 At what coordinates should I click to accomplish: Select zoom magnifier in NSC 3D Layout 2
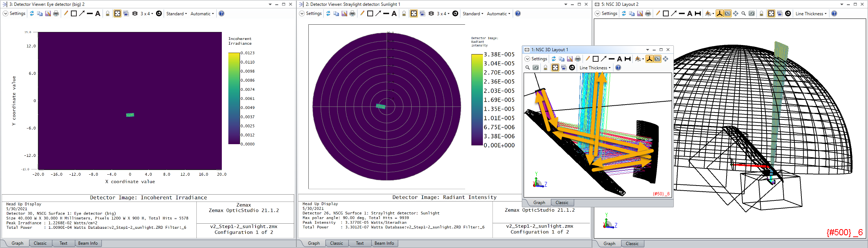744,13
